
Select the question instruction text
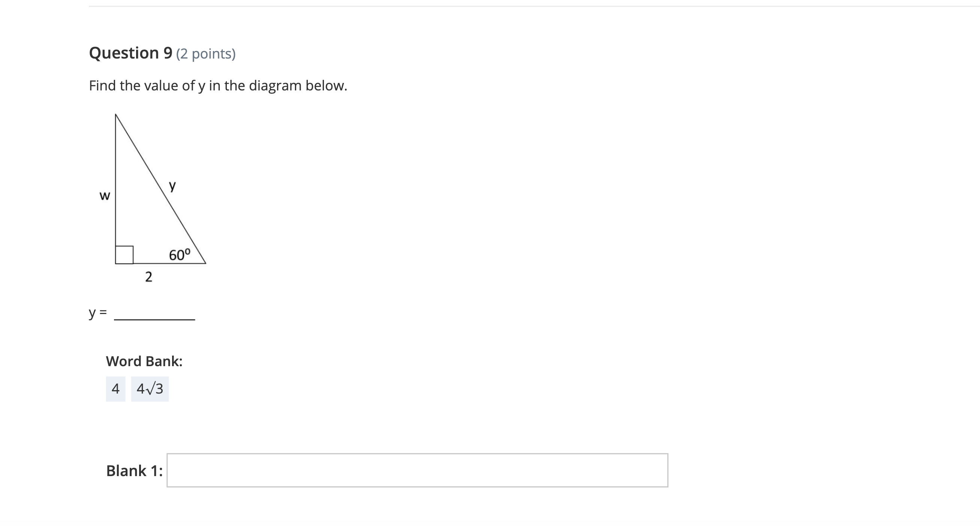[x=217, y=85]
